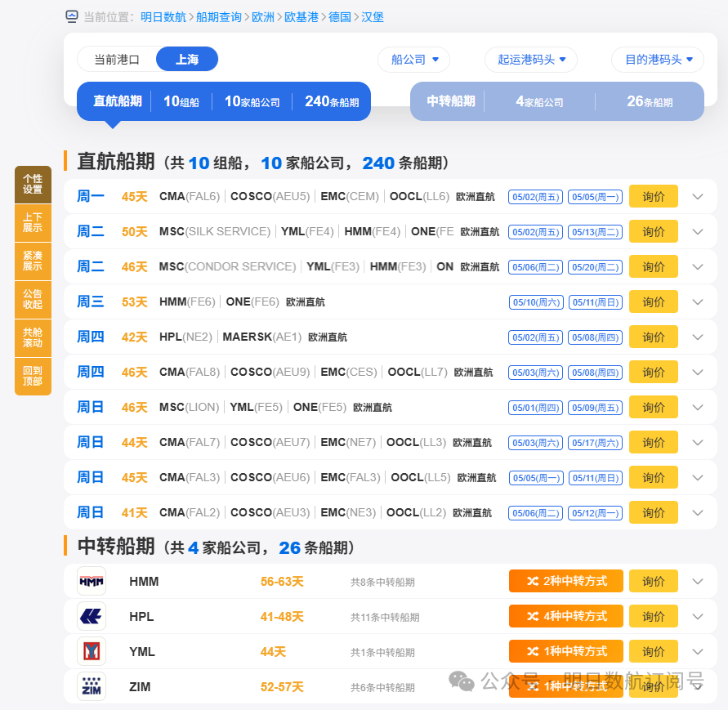The width and height of the screenshot is (728, 710).
Task: Open HMM 2种中转方式 button
Action: (566, 582)
